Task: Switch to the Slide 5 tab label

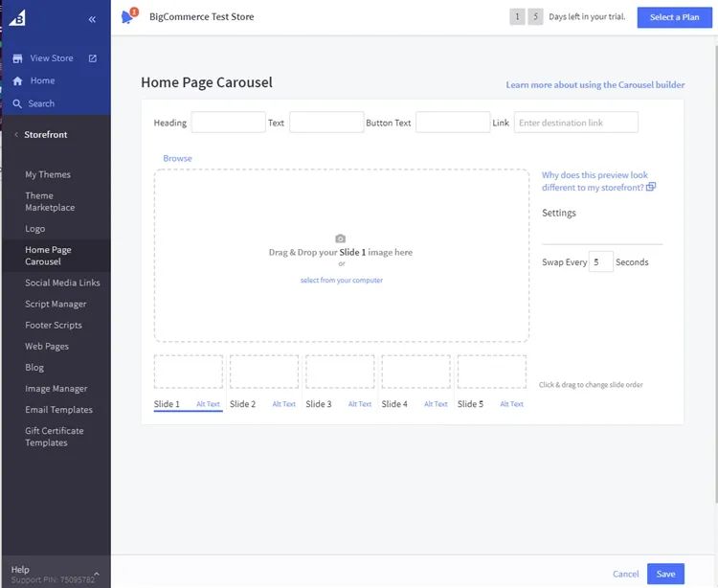Action: point(470,404)
